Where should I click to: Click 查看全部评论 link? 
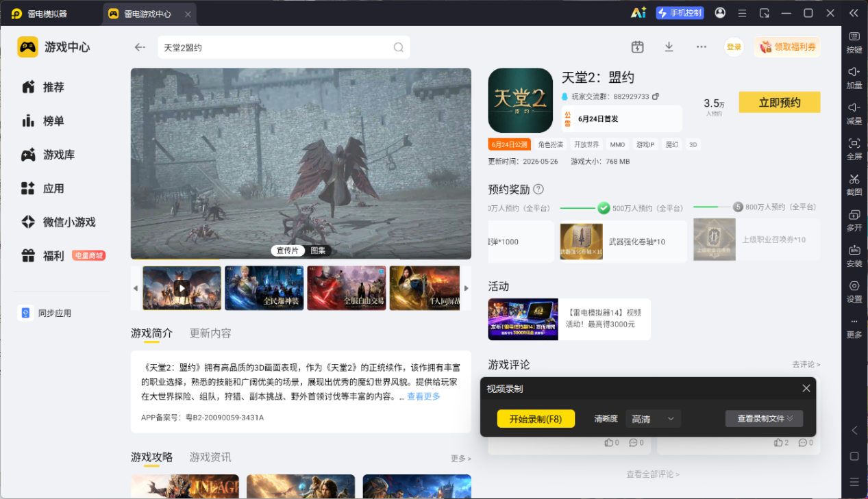pyautogui.click(x=653, y=474)
